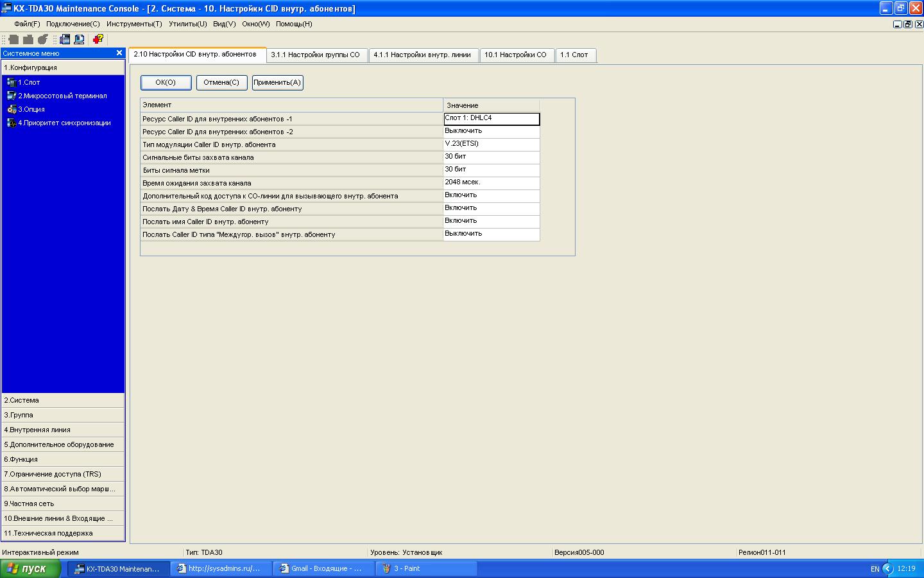Expand 10.Внешние линии & Входящие section
The image size is (924, 578).
(x=63, y=518)
